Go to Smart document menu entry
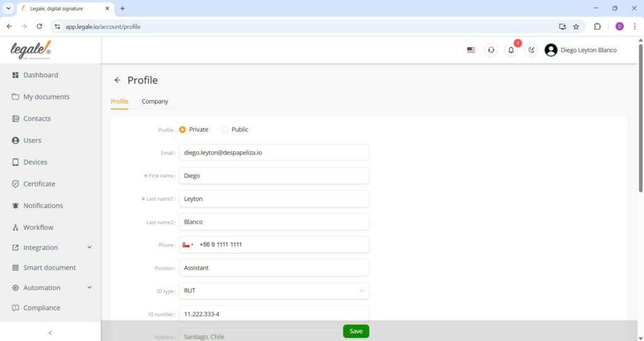Viewport: 644px width, 341px height. coord(50,268)
